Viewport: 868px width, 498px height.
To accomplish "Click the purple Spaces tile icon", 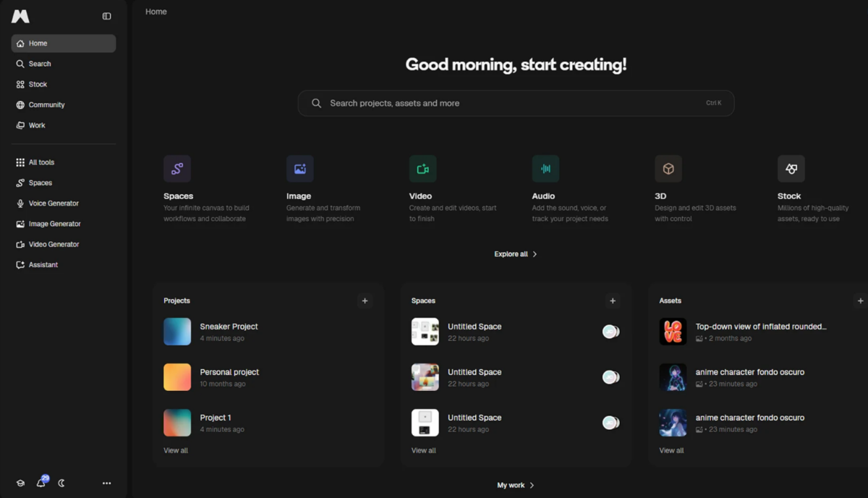I will 177,169.
